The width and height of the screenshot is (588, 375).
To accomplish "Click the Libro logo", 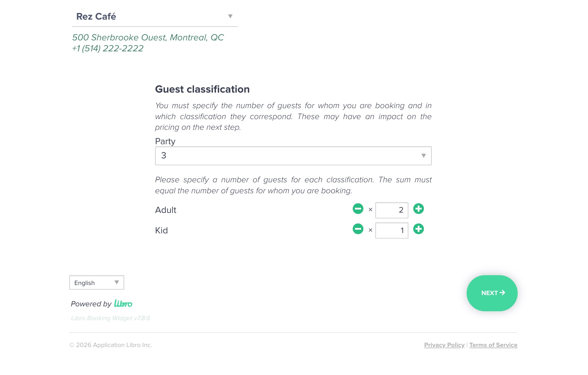I will [x=123, y=303].
